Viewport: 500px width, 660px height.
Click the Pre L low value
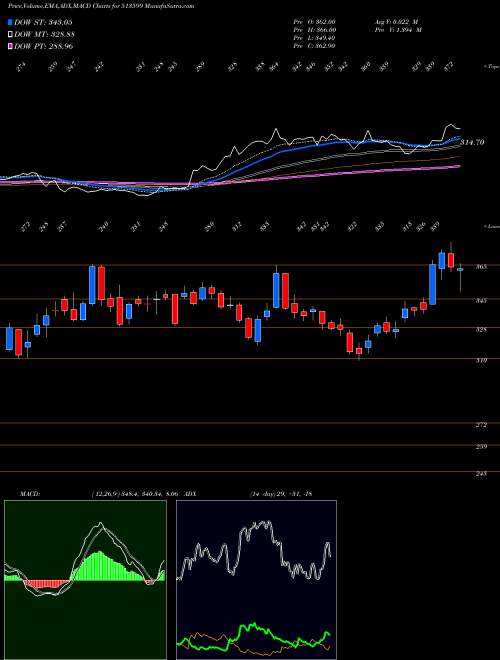pyautogui.click(x=325, y=38)
